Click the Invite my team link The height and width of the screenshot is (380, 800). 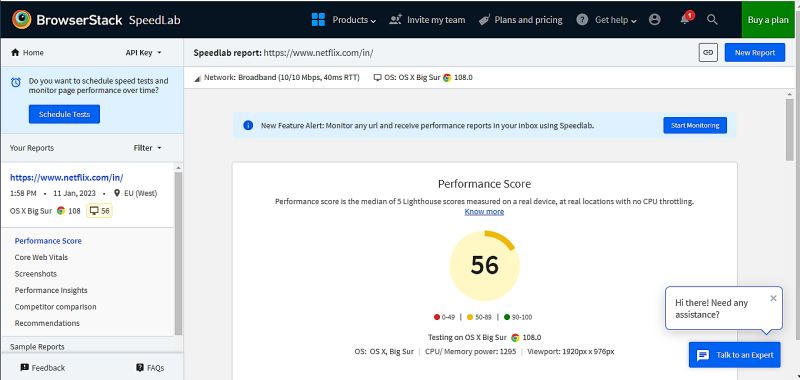pyautogui.click(x=436, y=20)
